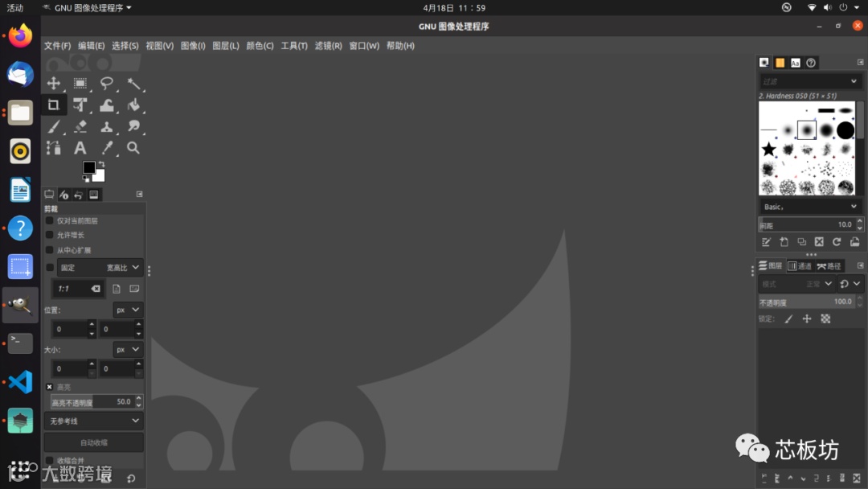Select the solid black Hardness 100 brush
This screenshot has height=489, width=868.
(x=845, y=130)
